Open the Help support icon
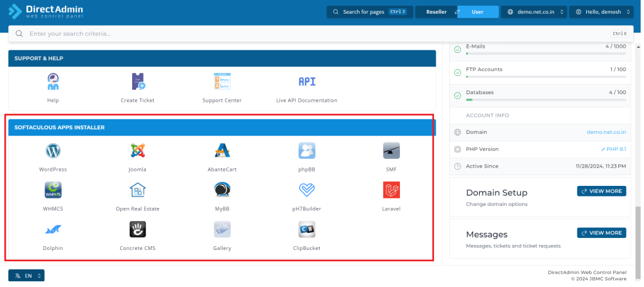 click(53, 82)
